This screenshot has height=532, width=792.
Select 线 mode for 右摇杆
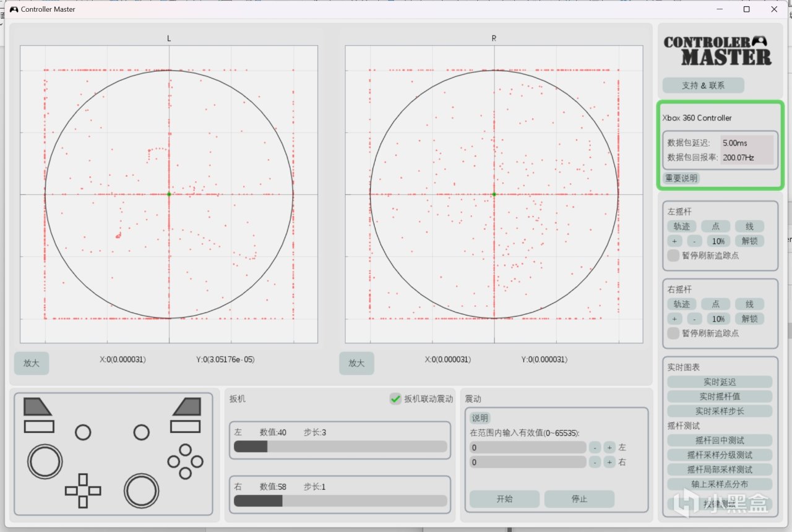pos(750,304)
